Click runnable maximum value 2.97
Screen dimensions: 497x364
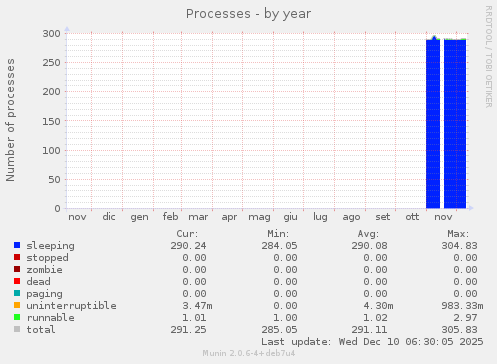pos(465,318)
